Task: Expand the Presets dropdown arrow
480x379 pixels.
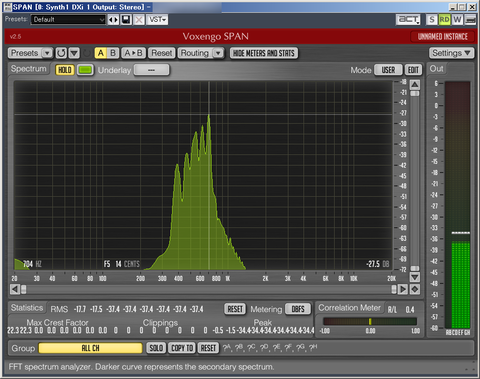Action: 47,53
